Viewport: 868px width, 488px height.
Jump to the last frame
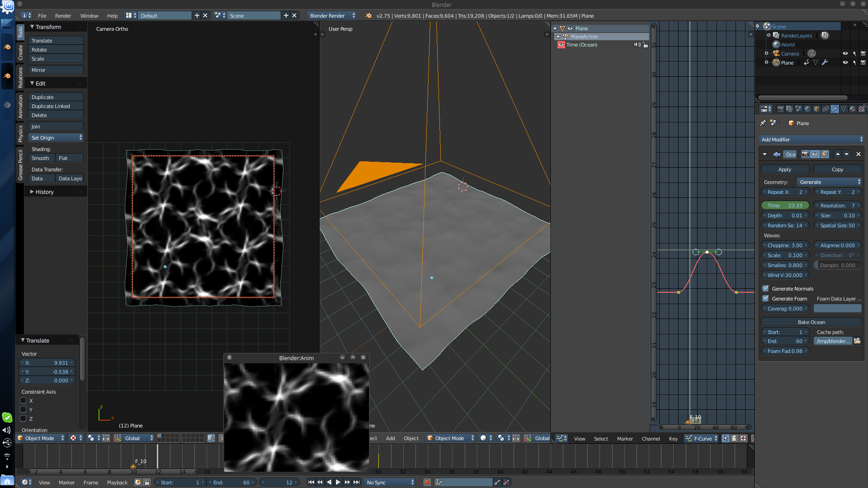pyautogui.click(x=357, y=483)
